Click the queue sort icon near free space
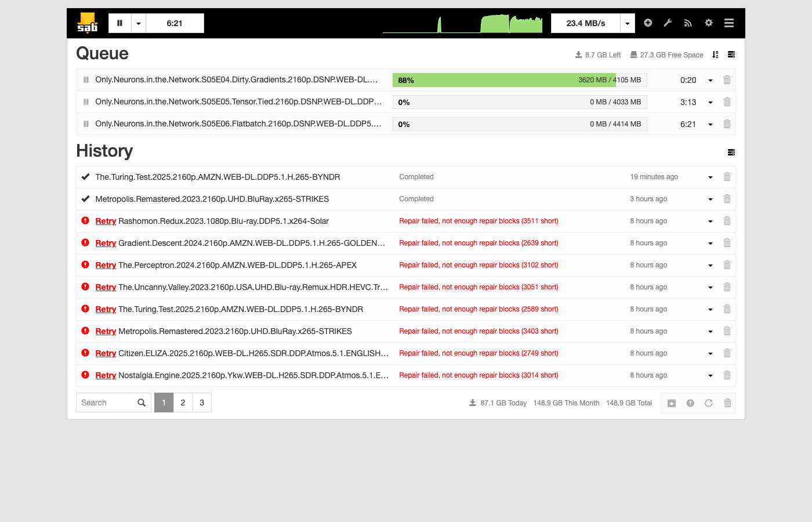The height and width of the screenshot is (522, 812). coord(715,55)
